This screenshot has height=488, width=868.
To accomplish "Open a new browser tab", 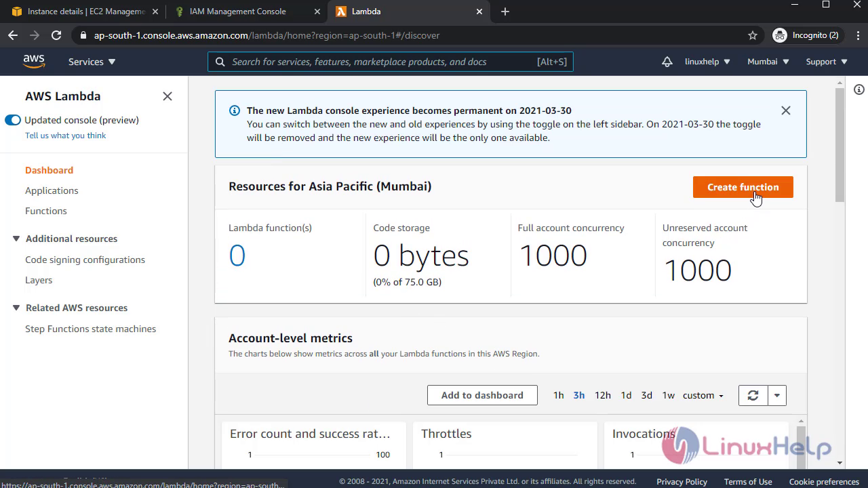I will pyautogui.click(x=505, y=12).
